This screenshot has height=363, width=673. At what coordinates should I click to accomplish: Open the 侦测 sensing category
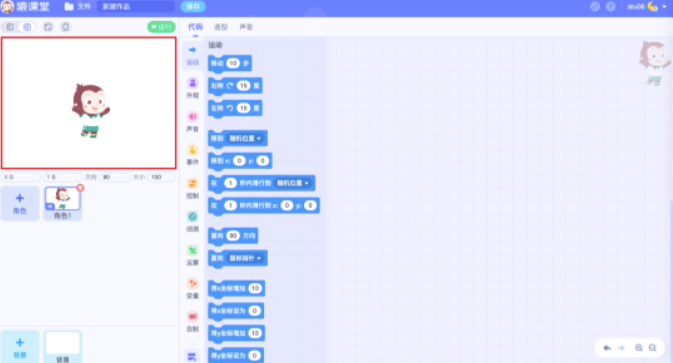[x=192, y=221]
